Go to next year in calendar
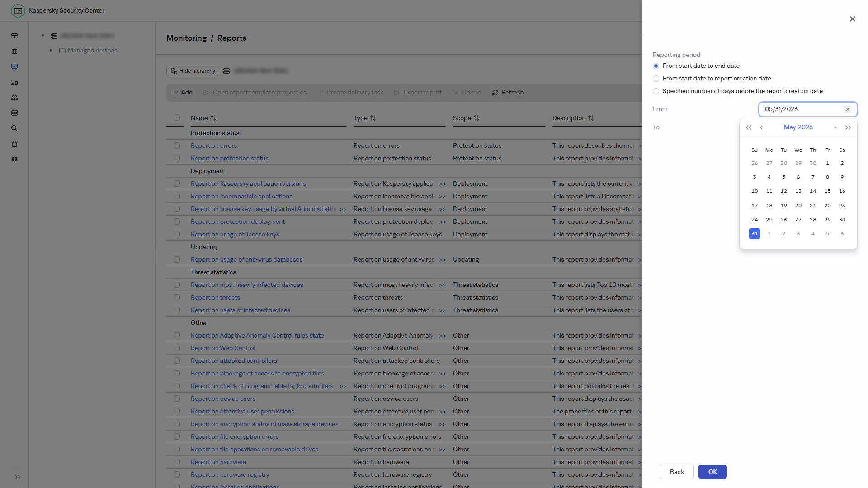The image size is (868, 488). (x=848, y=127)
